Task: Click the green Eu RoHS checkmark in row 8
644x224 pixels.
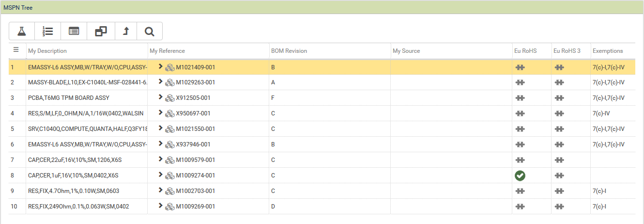Action: [x=520, y=176]
